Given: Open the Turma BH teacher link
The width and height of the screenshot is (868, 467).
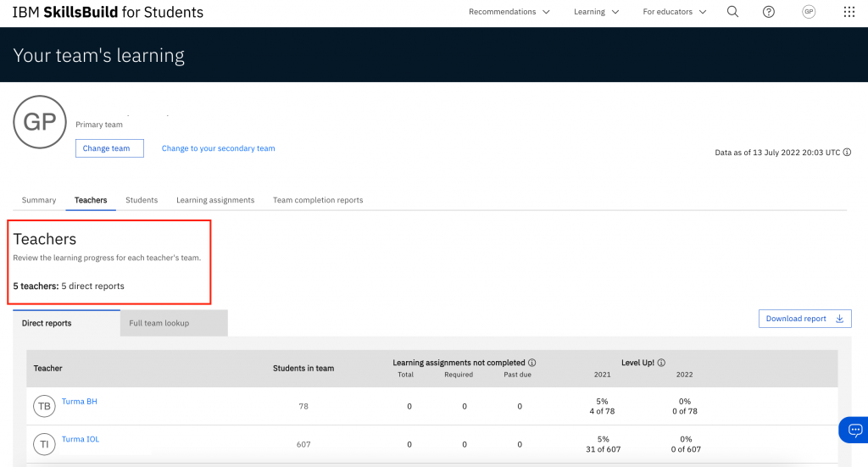Looking at the screenshot, I should point(79,401).
